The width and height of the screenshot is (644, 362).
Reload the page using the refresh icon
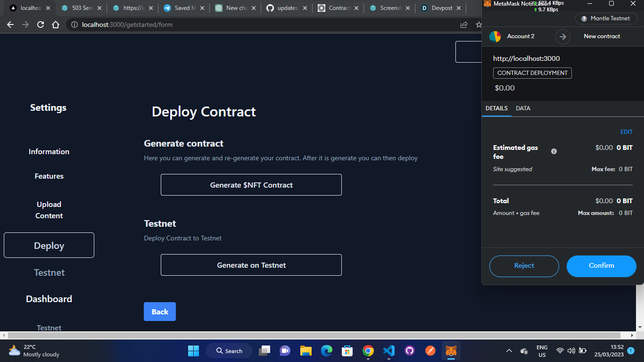40,25
